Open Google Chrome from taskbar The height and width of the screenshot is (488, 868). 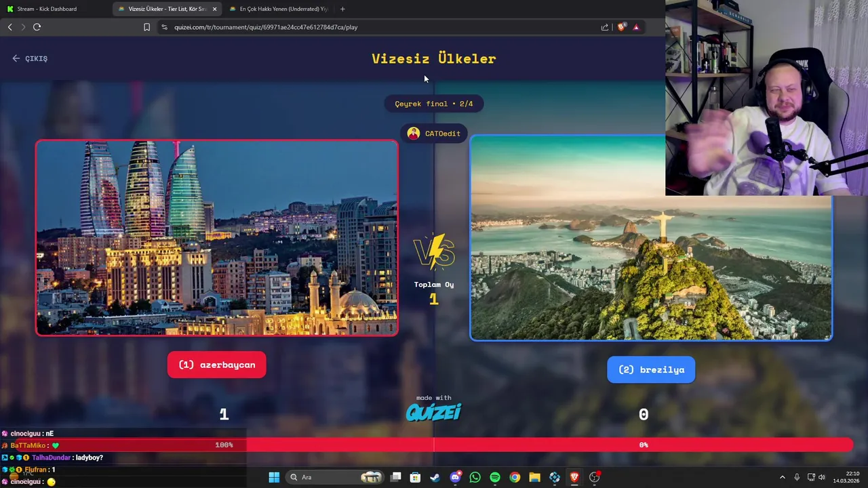pyautogui.click(x=515, y=477)
